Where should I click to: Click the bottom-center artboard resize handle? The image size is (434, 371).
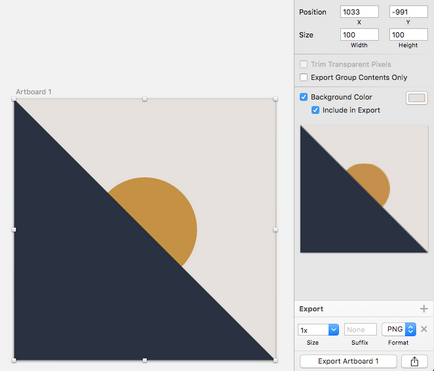(145, 360)
